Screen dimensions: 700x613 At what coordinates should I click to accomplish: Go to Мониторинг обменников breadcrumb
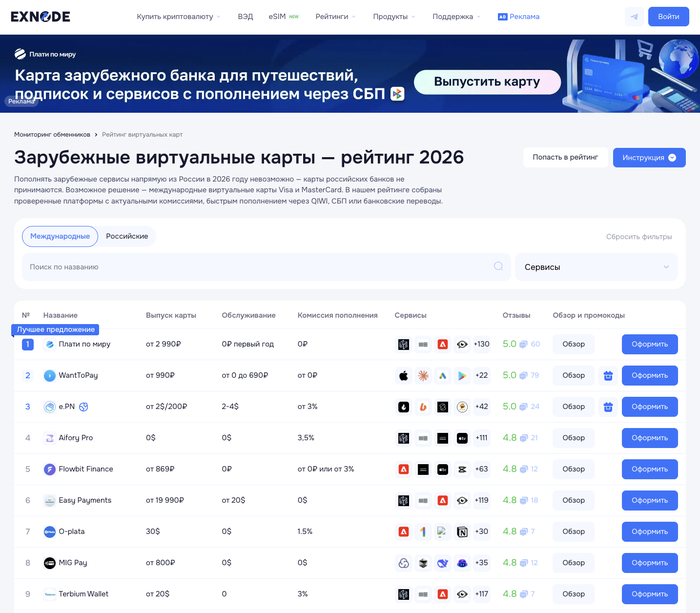tap(52, 134)
